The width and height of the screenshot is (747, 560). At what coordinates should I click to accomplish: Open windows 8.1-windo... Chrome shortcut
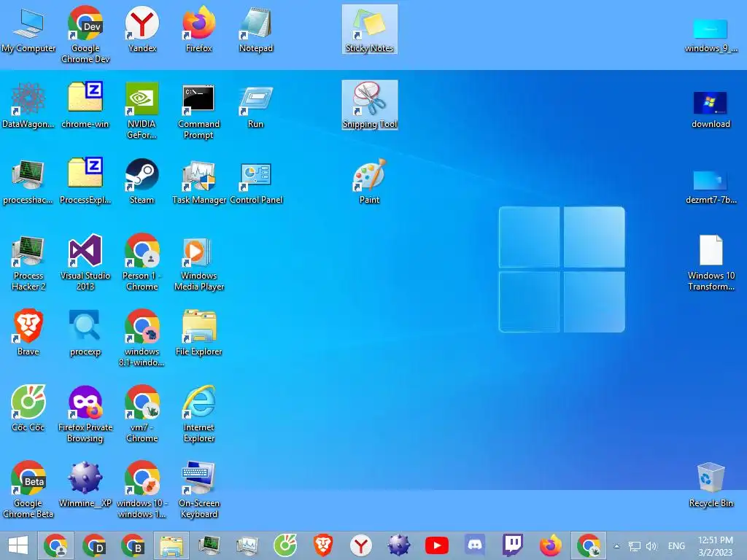(x=142, y=338)
